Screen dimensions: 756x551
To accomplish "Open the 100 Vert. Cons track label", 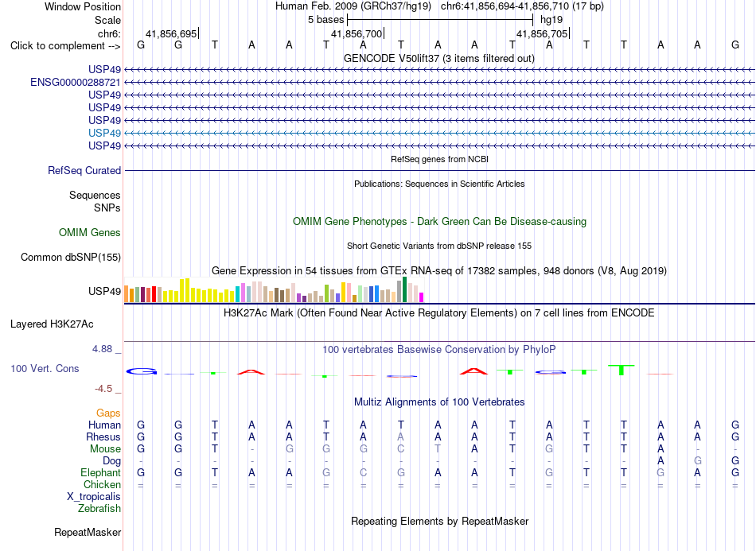I will pyautogui.click(x=45, y=368).
